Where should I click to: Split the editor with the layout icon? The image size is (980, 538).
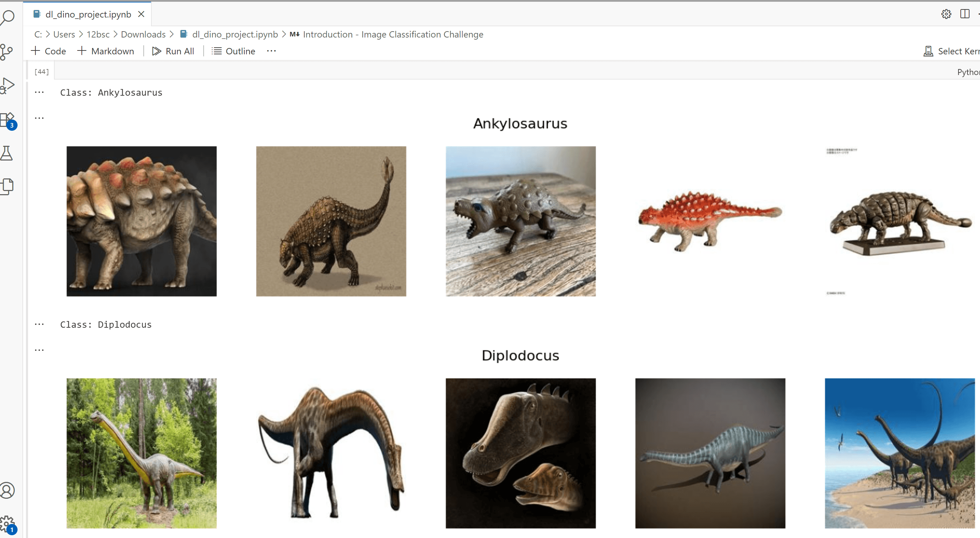[964, 14]
